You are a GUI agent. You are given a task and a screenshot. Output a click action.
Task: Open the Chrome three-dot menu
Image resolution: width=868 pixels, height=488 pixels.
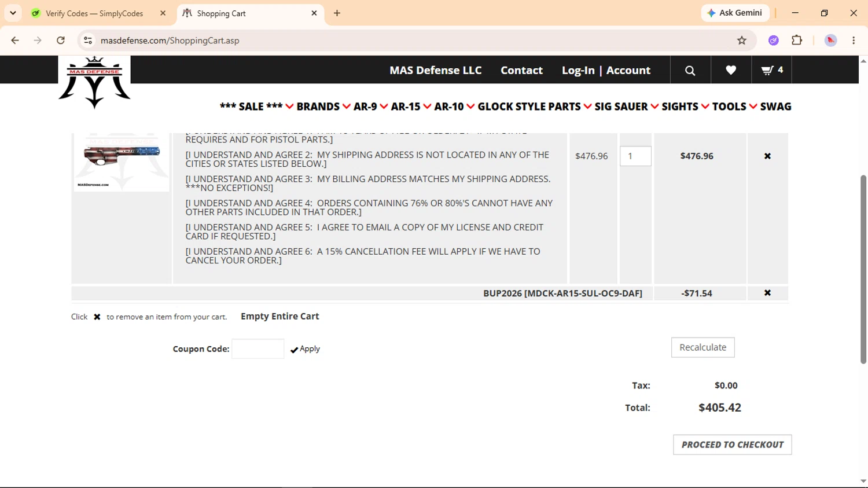[854, 41]
